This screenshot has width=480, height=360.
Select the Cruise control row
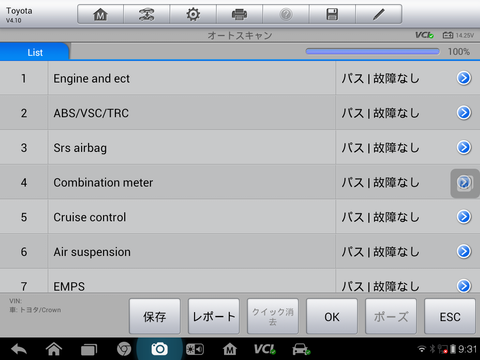tap(240, 217)
